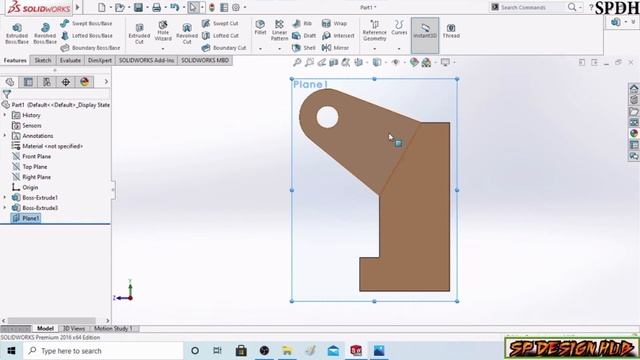Select the Mirror tool
Image resolution: width=640 pixels, height=360 pixels.
click(335, 48)
